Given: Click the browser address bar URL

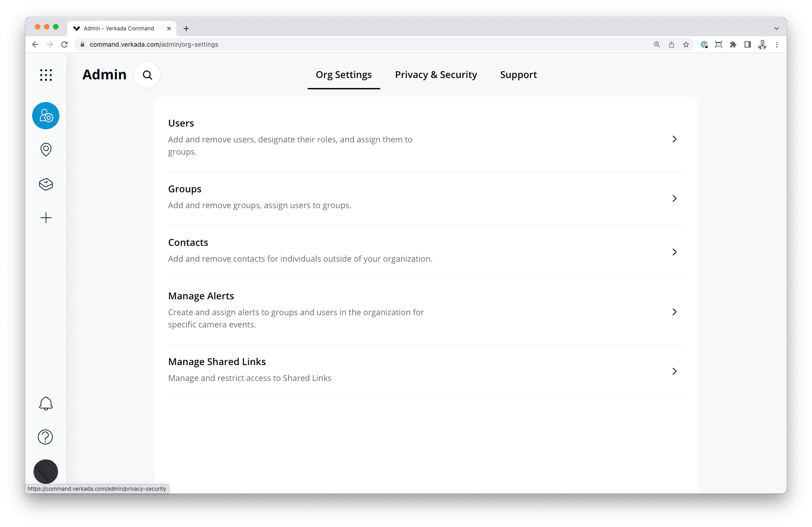Looking at the screenshot, I should click(154, 44).
